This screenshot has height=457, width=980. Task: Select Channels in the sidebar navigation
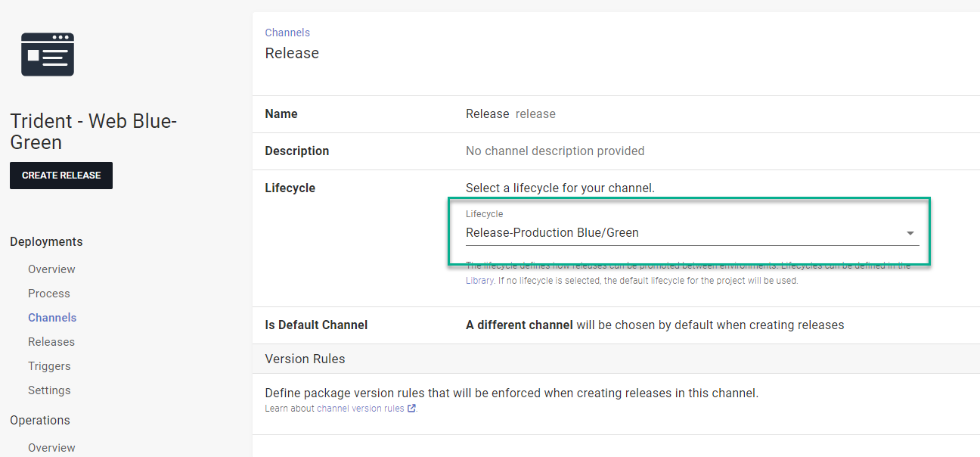point(52,317)
